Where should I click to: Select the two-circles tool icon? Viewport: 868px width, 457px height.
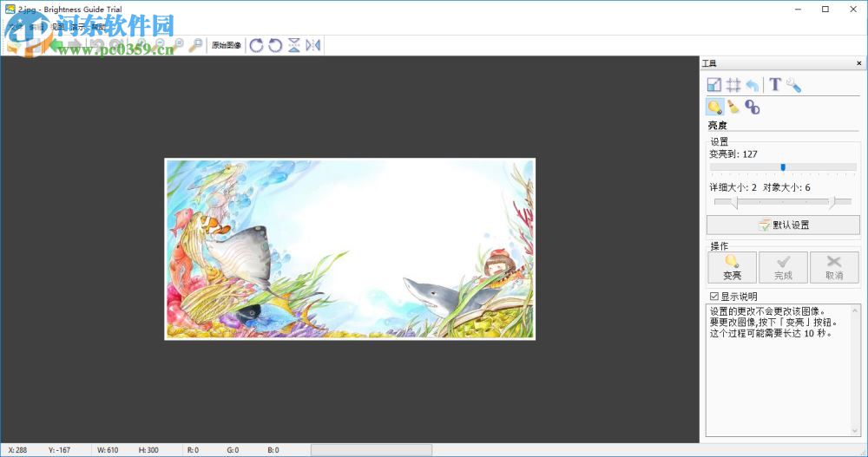[752, 107]
